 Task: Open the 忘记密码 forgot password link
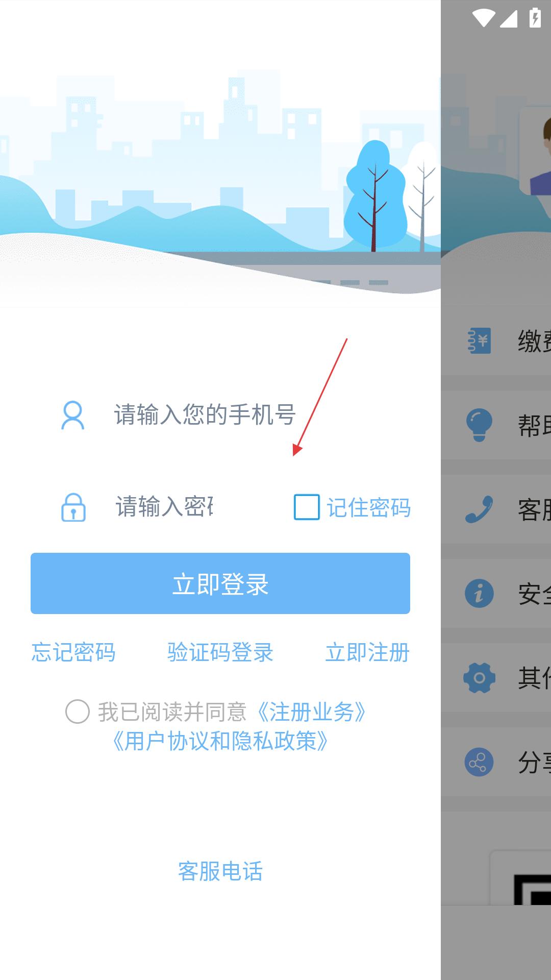click(x=73, y=652)
